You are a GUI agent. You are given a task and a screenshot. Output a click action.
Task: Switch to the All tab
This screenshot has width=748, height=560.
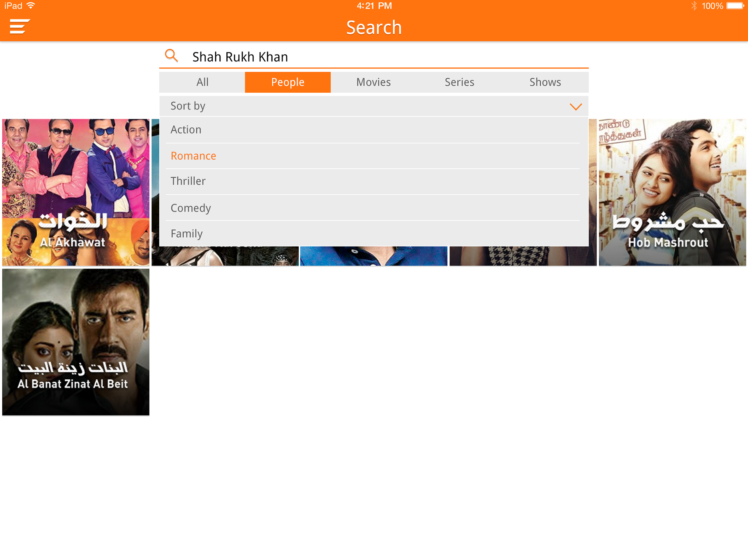[x=202, y=82]
